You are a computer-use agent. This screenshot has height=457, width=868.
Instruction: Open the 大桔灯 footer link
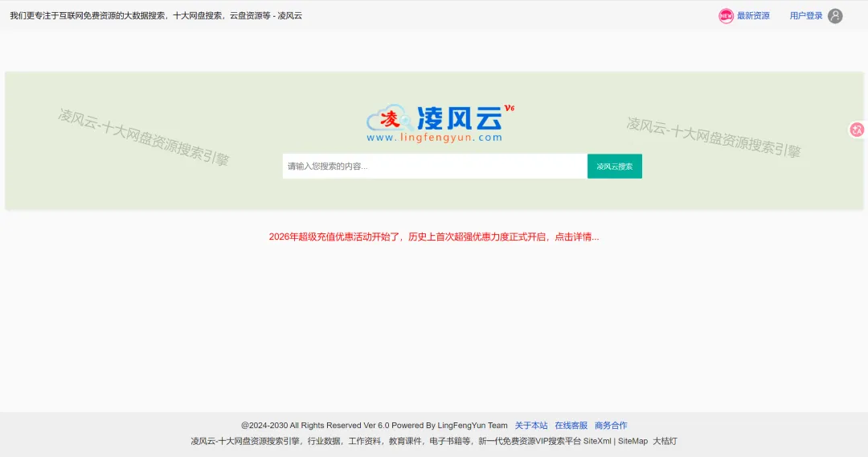pyautogui.click(x=665, y=441)
